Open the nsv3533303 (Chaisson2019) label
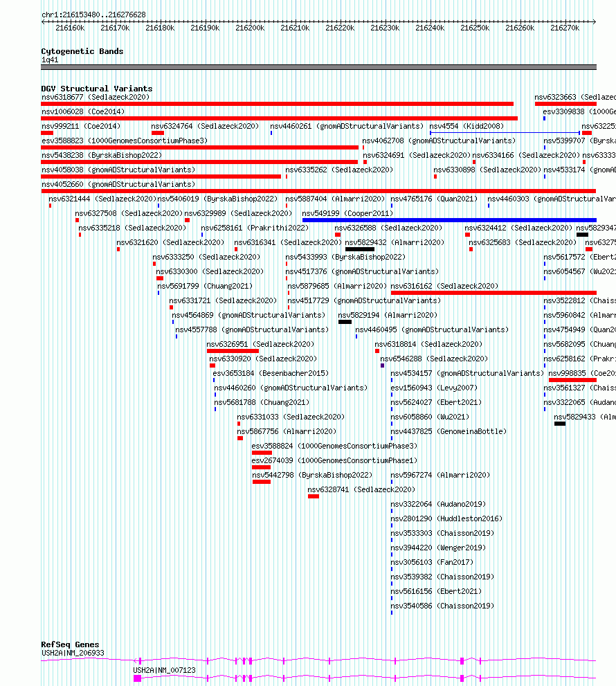Image resolution: width=616 pixels, height=686 pixels. [442, 533]
